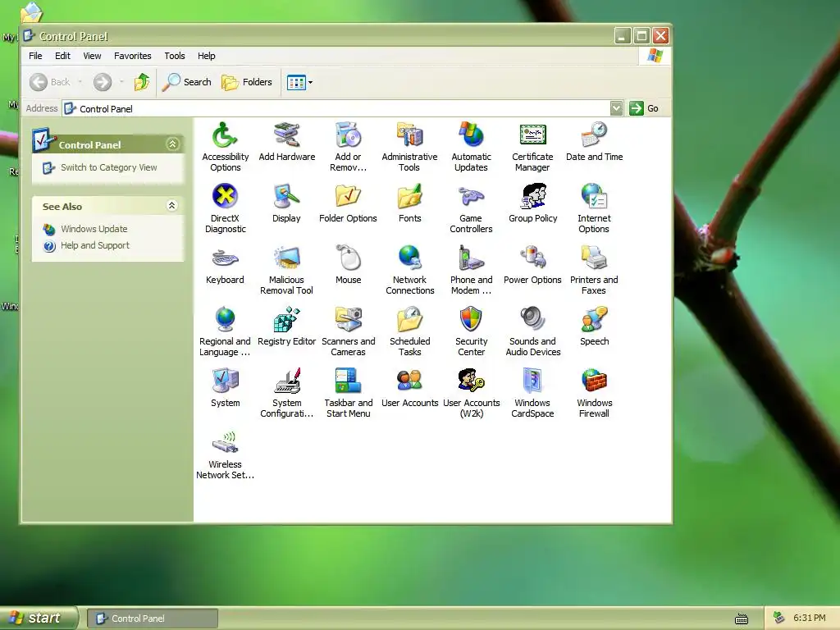Open Group Policy editor
The width and height of the screenshot is (840, 630).
click(532, 203)
